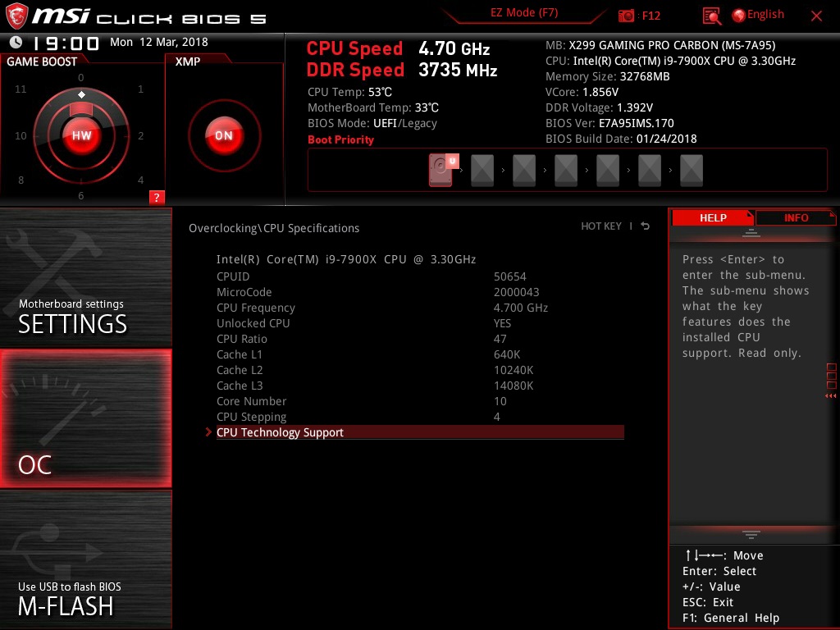
Task: Click the HOT KEY label
Action: 601,226
